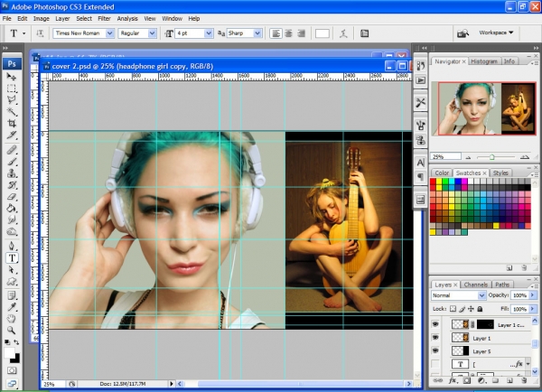
Task: Switch to the Styles tab
Action: pyautogui.click(x=500, y=173)
